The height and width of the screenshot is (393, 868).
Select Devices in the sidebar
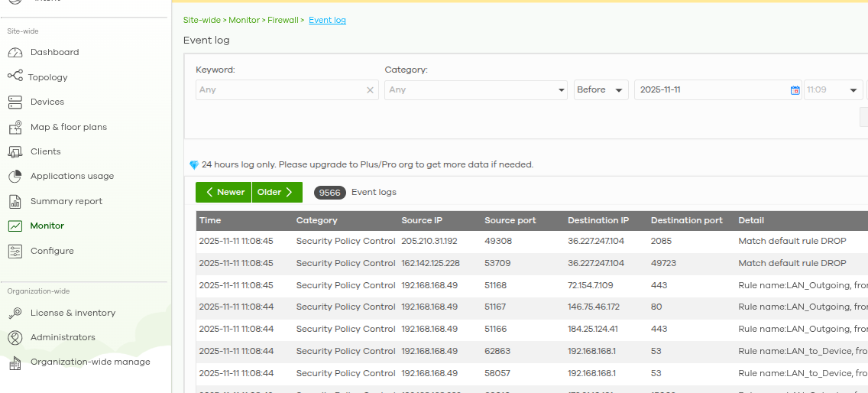click(47, 102)
